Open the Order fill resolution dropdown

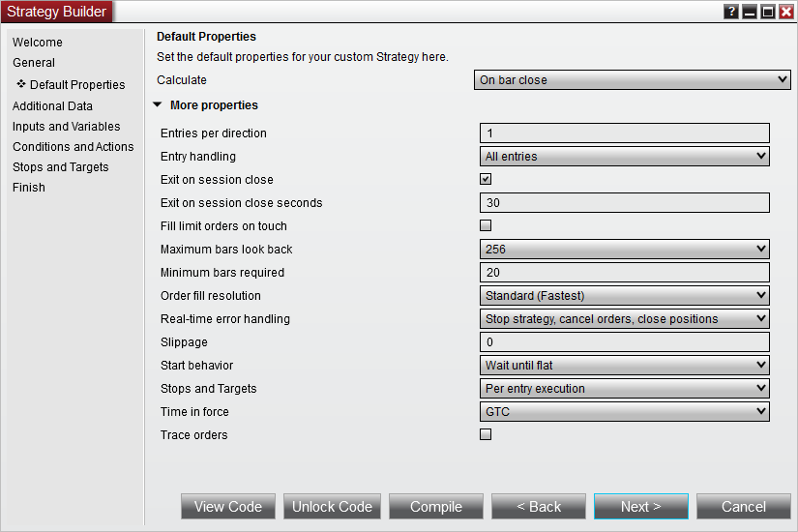pyautogui.click(x=625, y=296)
